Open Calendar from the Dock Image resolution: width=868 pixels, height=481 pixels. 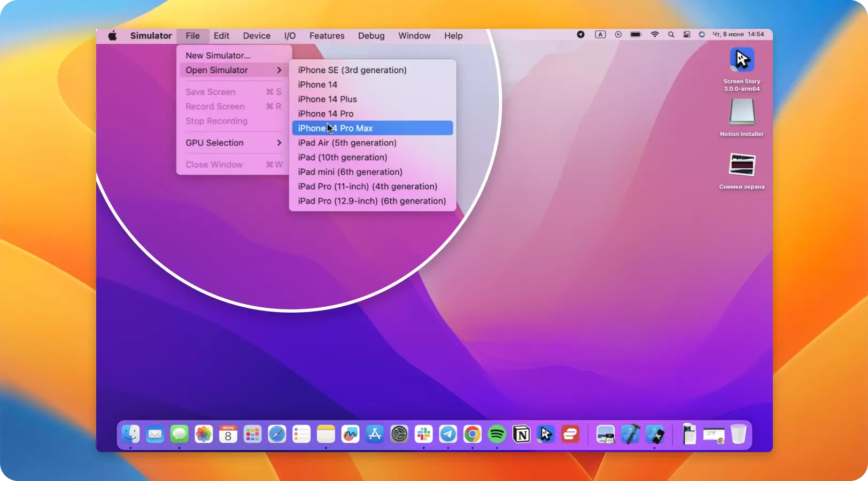tap(228, 434)
